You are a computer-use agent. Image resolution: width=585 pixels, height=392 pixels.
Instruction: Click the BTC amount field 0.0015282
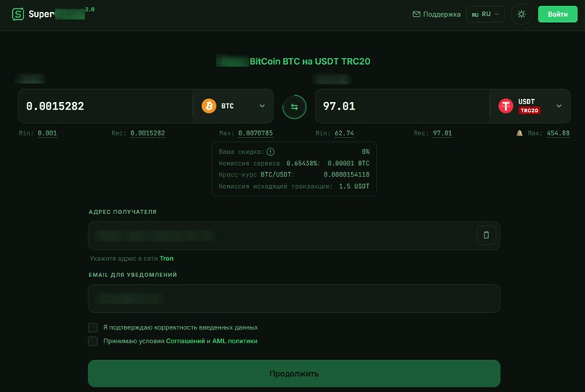pos(106,107)
